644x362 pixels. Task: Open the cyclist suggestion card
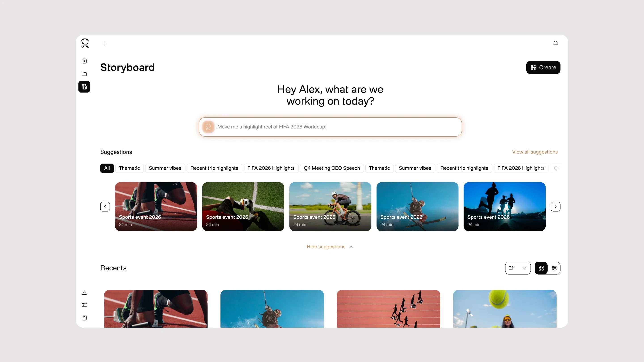330,207
